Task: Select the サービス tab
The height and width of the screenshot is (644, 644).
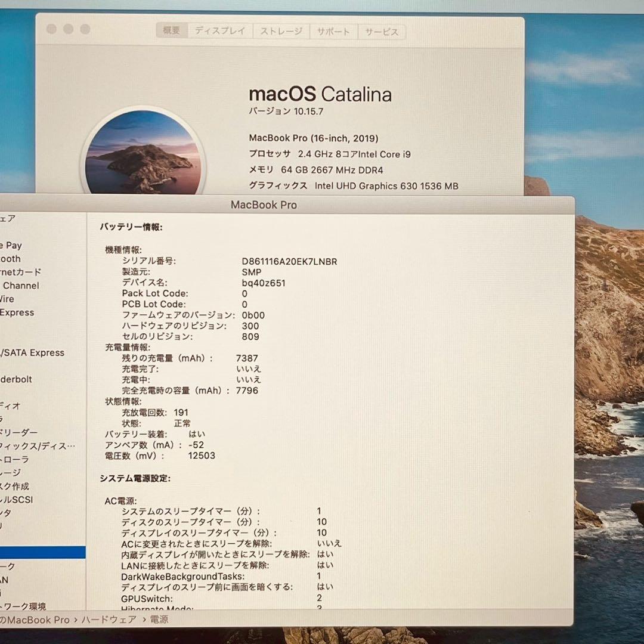Action: coord(382,31)
